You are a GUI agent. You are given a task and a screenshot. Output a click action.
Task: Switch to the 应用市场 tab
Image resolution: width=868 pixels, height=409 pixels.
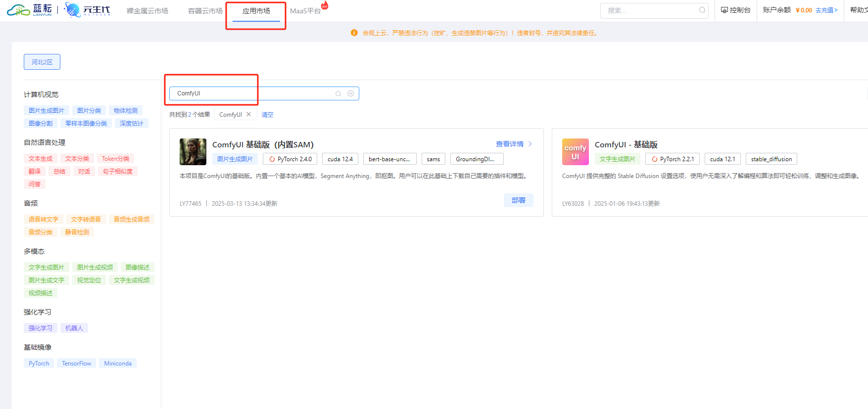(x=256, y=11)
